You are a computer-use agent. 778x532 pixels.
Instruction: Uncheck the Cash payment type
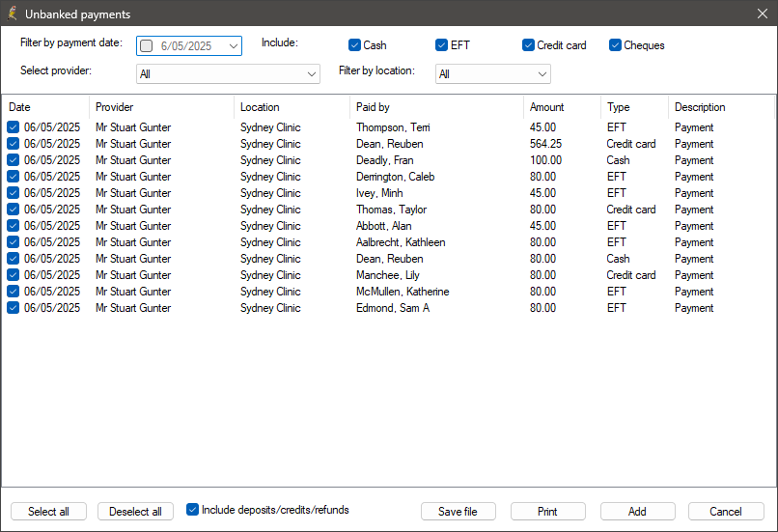point(354,45)
